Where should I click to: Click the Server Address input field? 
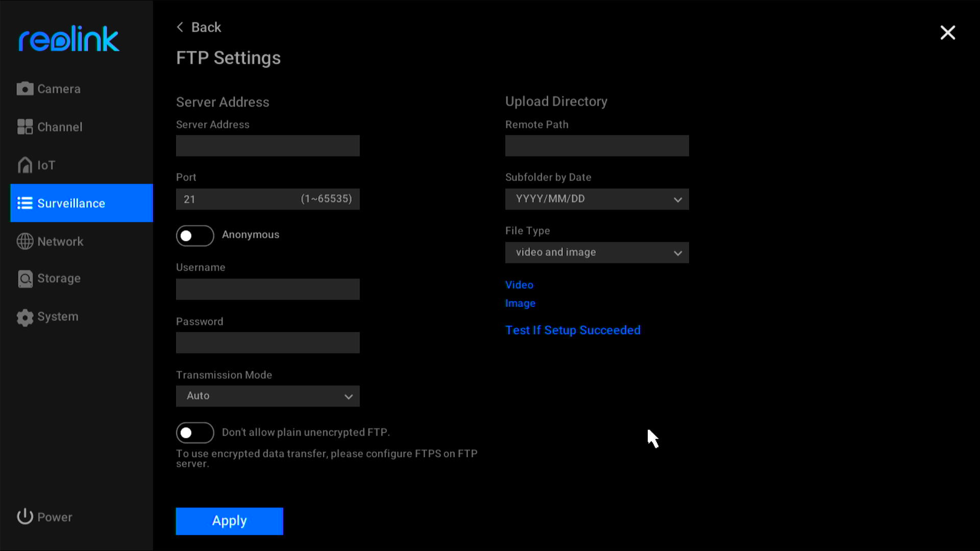pyautogui.click(x=268, y=146)
